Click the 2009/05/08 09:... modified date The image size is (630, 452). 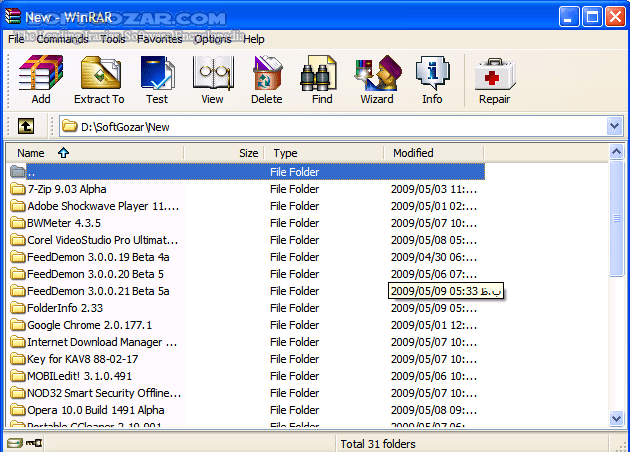pyautogui.click(x=434, y=410)
